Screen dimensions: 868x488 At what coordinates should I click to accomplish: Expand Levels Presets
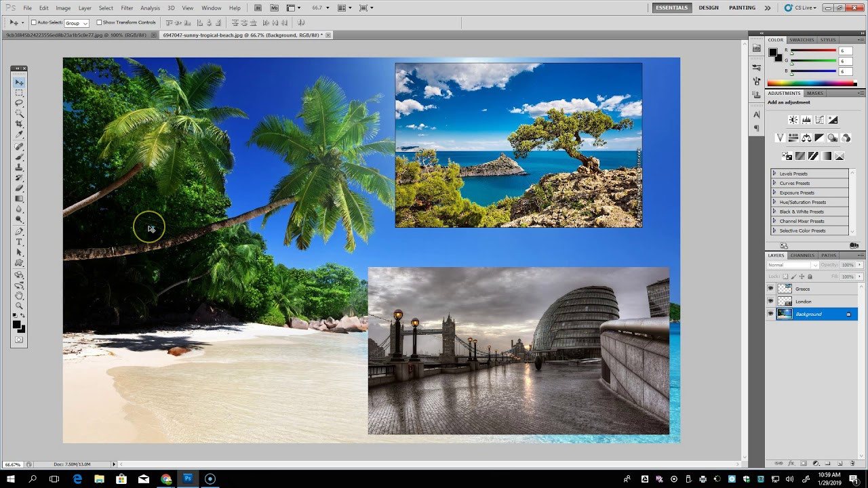pyautogui.click(x=774, y=174)
